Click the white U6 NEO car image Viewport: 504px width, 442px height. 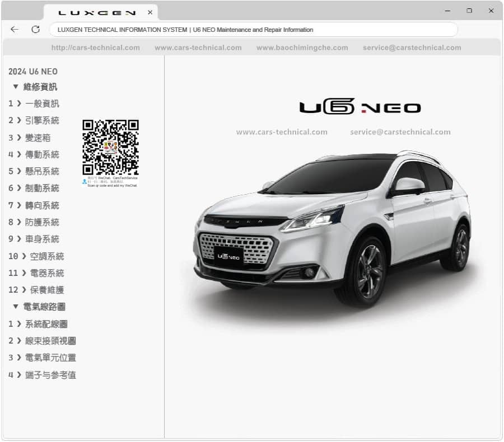coord(332,230)
